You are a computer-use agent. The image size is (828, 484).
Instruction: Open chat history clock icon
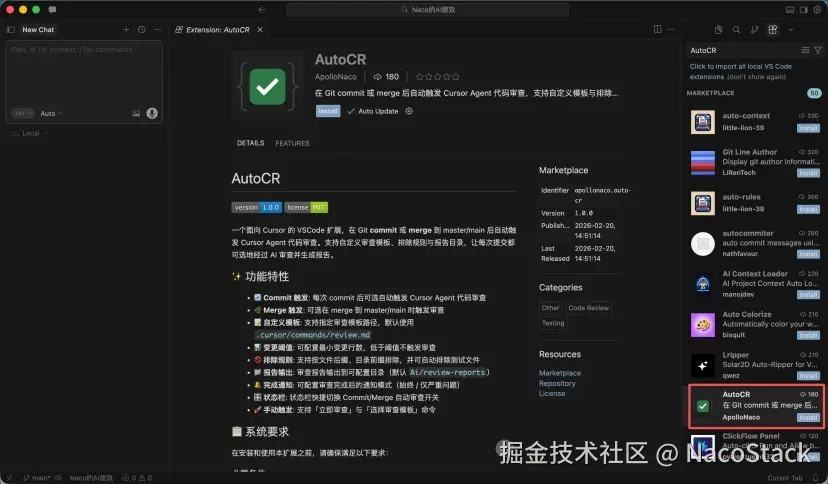pyautogui.click(x=142, y=30)
